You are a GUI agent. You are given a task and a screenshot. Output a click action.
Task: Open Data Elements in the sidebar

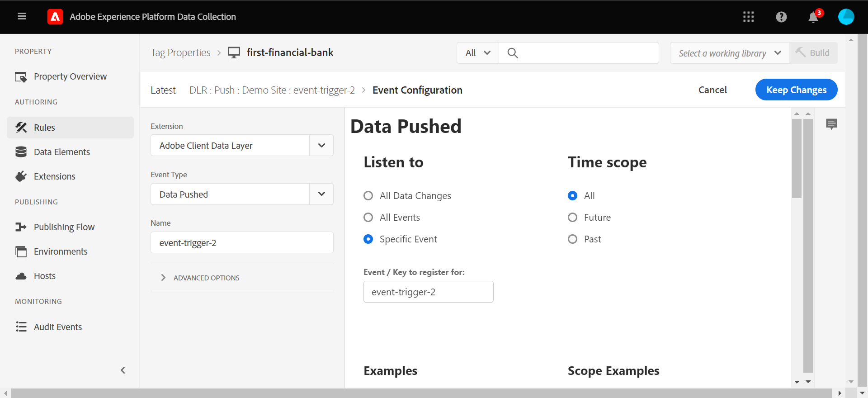click(x=70, y=152)
